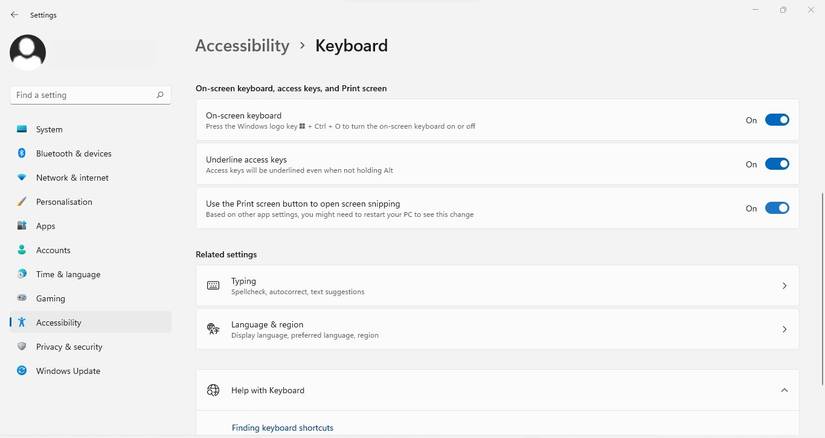Click the Privacy & security shield icon

(x=22, y=347)
